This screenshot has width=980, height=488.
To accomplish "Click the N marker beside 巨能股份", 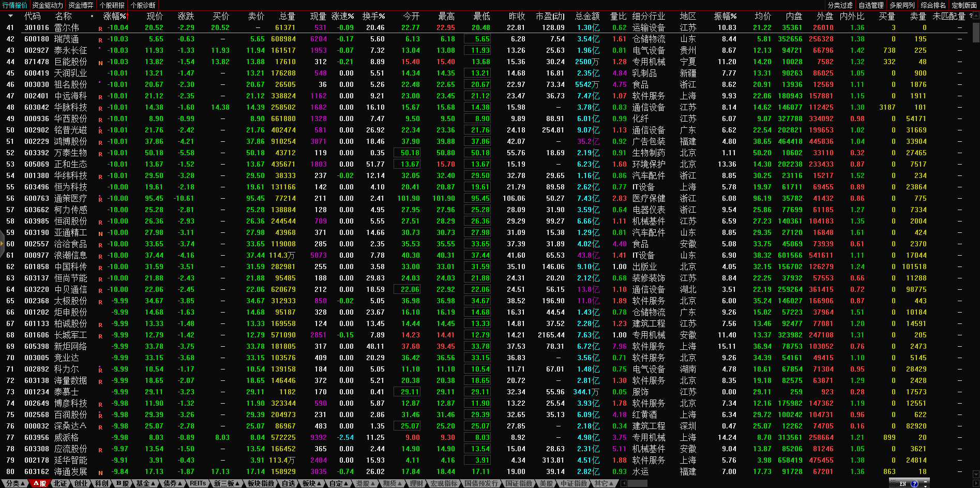I will click(100, 63).
